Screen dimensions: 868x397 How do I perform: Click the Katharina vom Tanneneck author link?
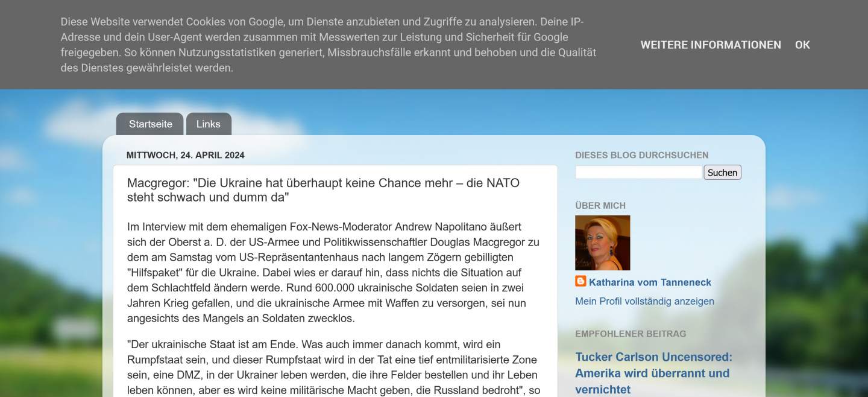[x=650, y=282]
